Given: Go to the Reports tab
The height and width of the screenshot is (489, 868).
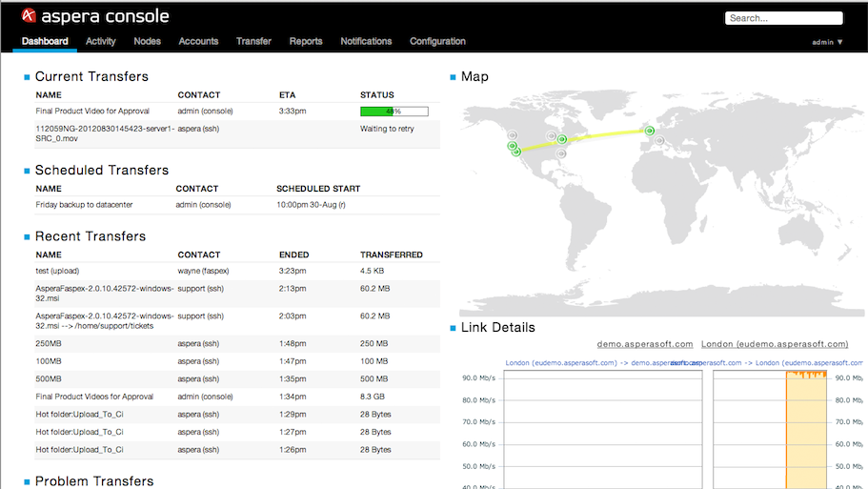Looking at the screenshot, I should tap(306, 41).
